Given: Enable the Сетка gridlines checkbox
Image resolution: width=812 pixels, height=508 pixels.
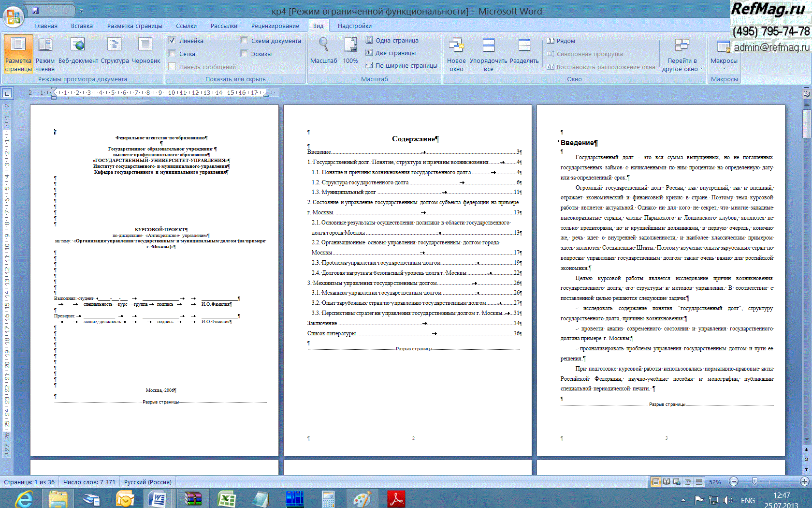Looking at the screenshot, I should pyautogui.click(x=173, y=54).
